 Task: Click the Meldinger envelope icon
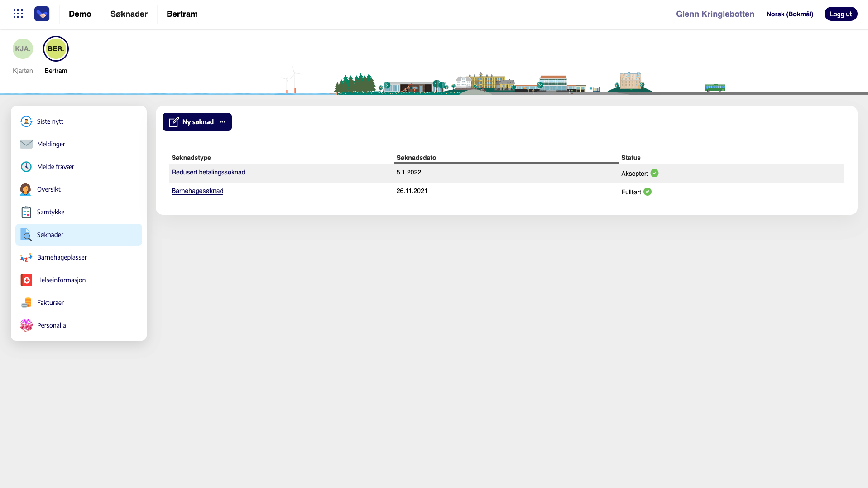coord(26,144)
